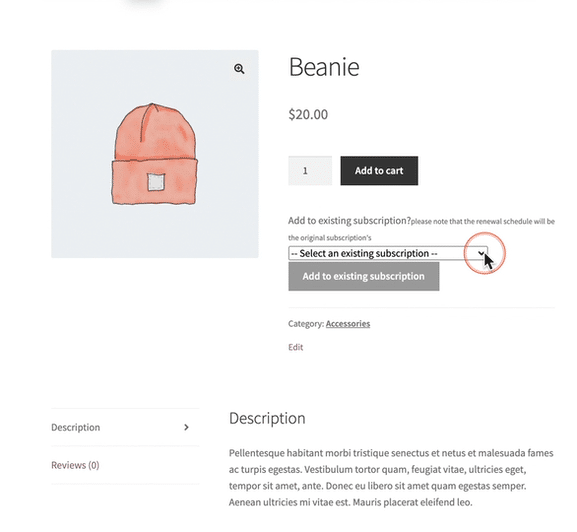Click the Edit link
Image resolution: width=577 pixels, height=532 pixels.
point(295,347)
